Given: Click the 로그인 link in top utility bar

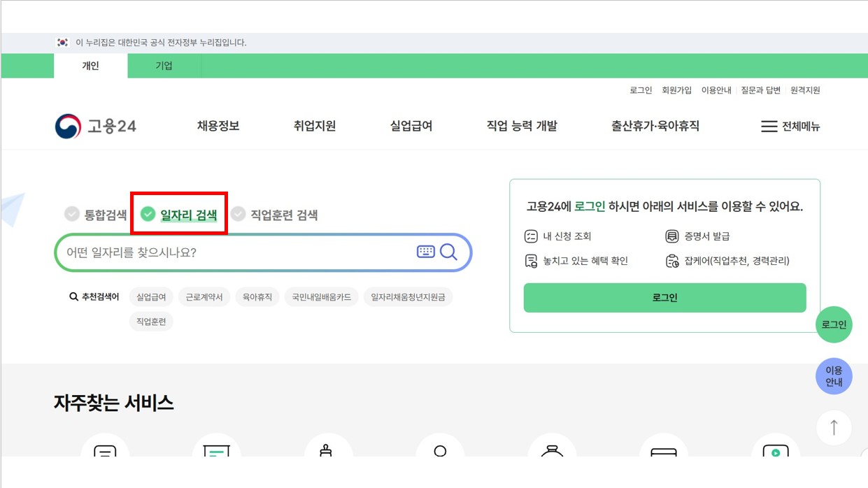Looking at the screenshot, I should pos(641,90).
